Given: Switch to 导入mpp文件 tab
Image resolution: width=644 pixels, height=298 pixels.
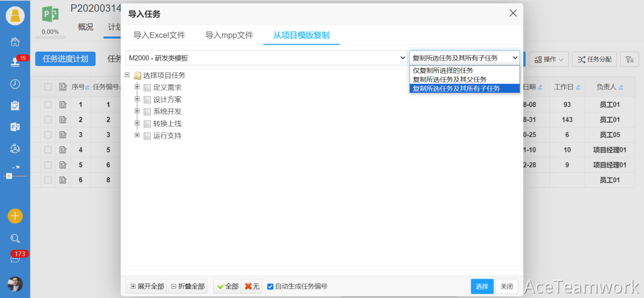Looking at the screenshot, I should click(x=229, y=36).
